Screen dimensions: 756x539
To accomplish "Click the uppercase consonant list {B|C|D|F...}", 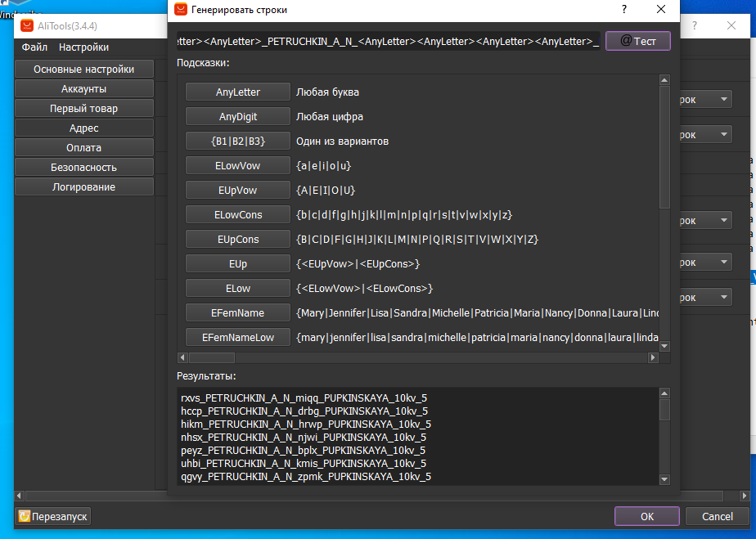I will 417,240.
